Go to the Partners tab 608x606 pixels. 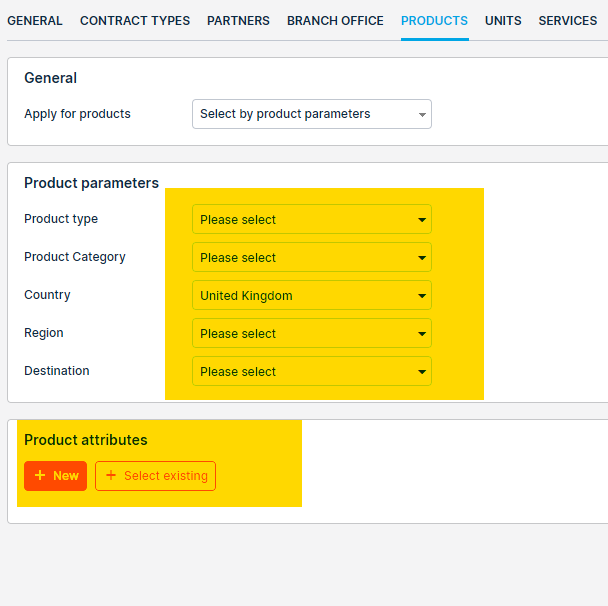(x=238, y=21)
